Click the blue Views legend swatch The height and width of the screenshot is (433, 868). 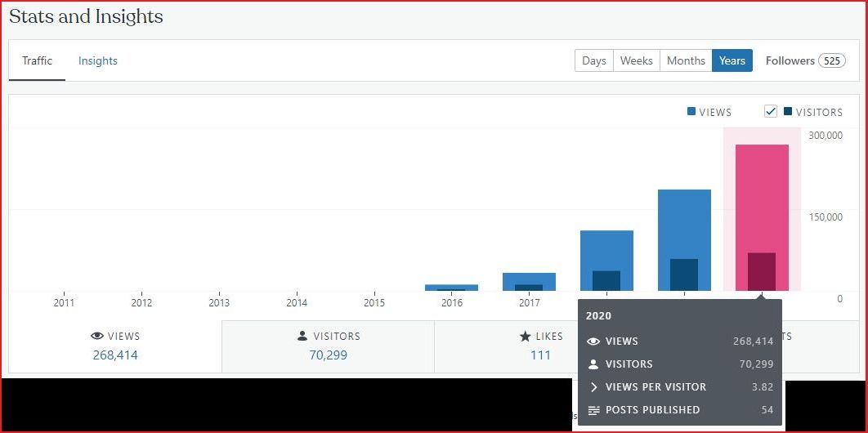[x=691, y=112]
